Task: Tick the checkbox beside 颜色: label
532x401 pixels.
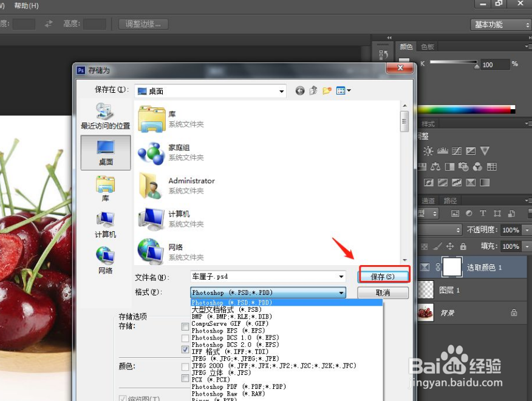Action: pyautogui.click(x=185, y=367)
